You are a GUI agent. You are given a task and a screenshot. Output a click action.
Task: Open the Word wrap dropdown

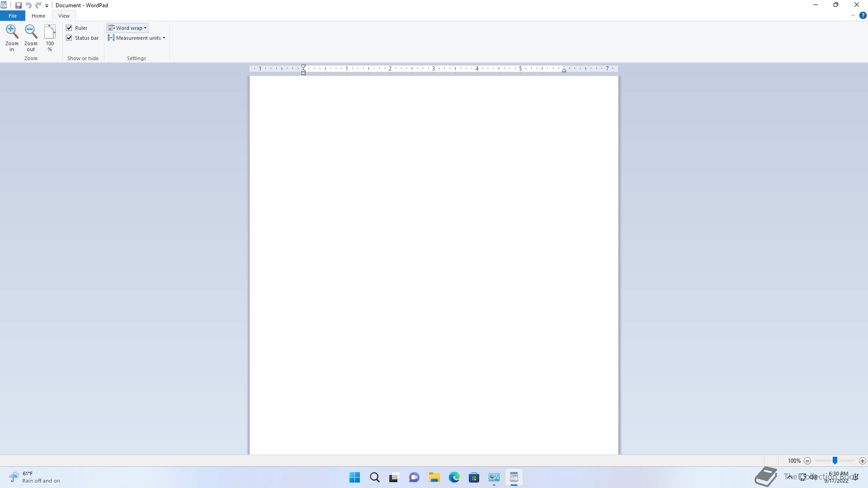[127, 28]
